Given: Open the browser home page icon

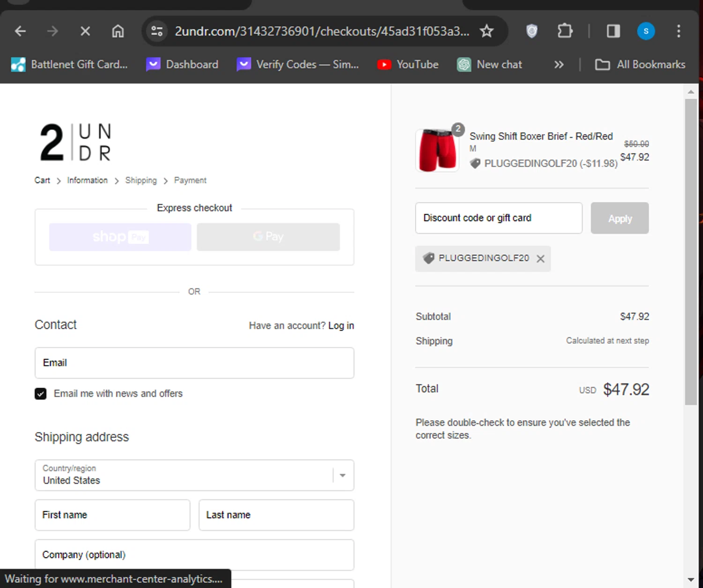Looking at the screenshot, I should tap(118, 31).
